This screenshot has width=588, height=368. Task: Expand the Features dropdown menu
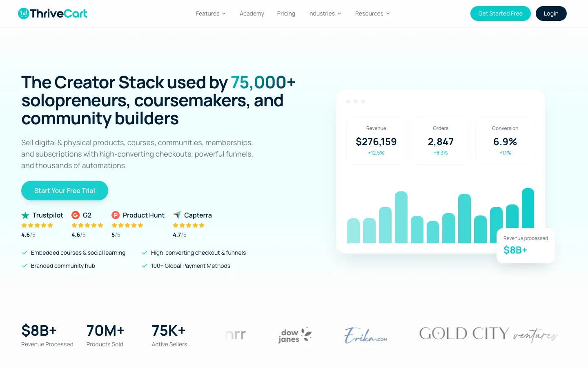(211, 13)
